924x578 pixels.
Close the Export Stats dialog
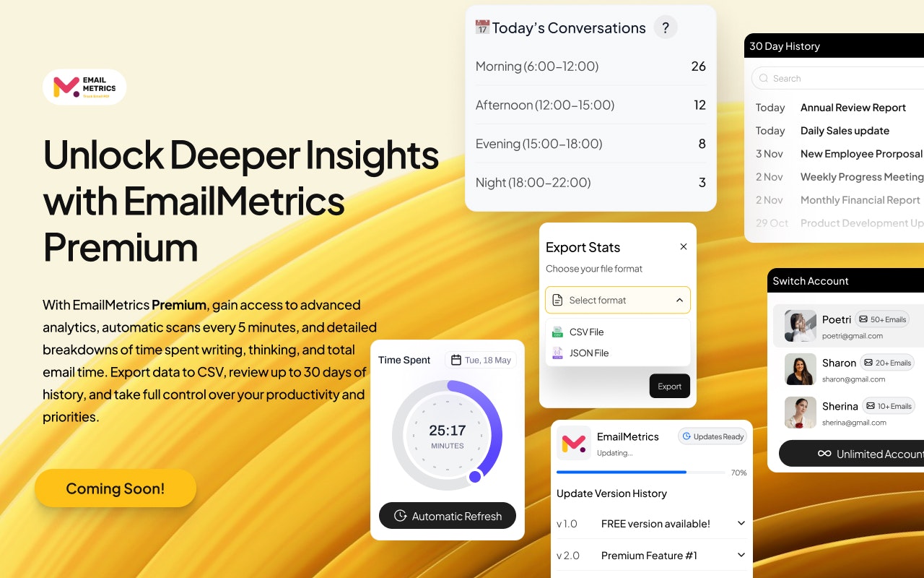click(684, 246)
